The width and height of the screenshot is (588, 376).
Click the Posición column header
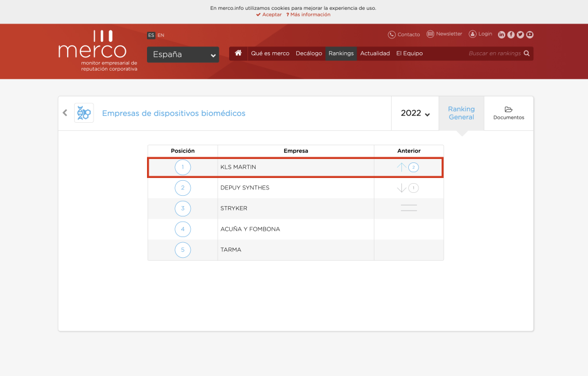183,151
